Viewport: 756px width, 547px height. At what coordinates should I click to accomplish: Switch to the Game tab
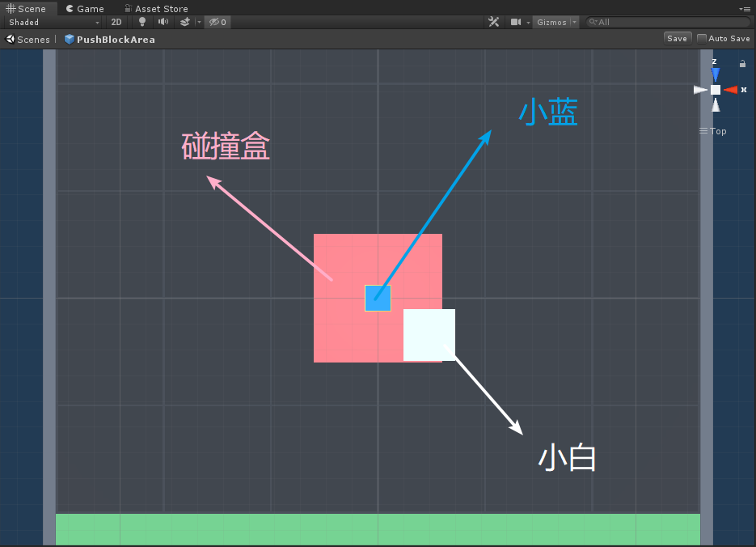coord(85,9)
